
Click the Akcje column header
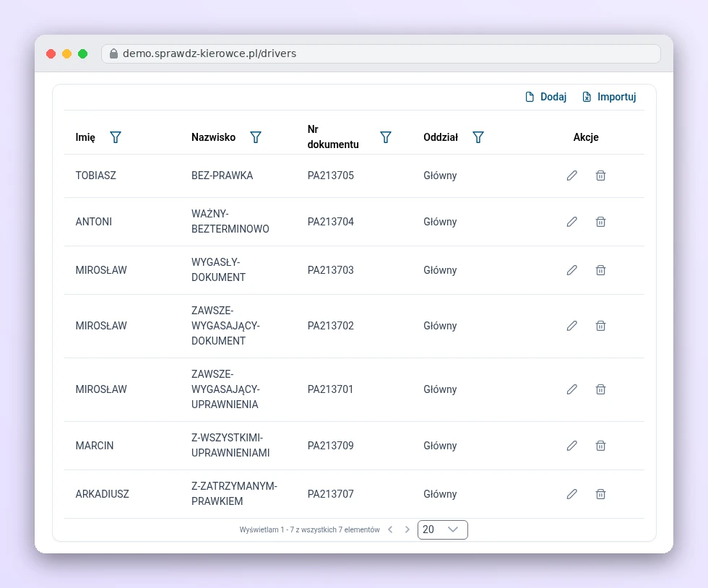click(586, 137)
